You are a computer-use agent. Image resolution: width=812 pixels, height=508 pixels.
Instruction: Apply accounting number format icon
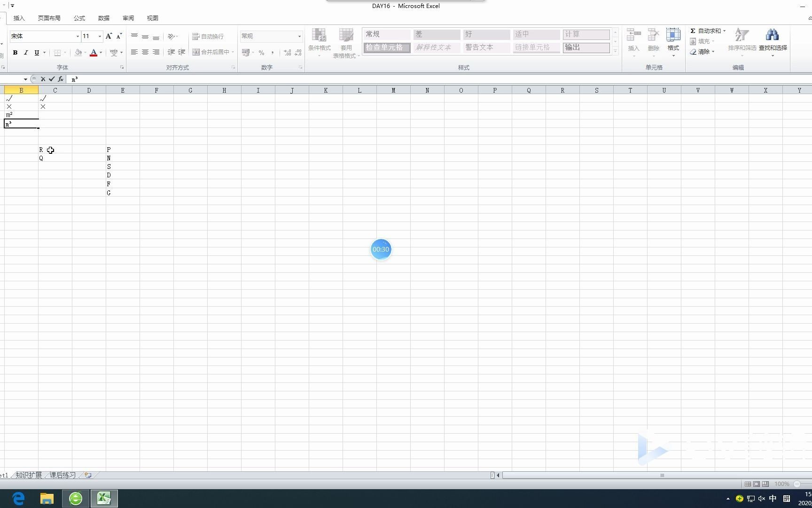tap(245, 53)
